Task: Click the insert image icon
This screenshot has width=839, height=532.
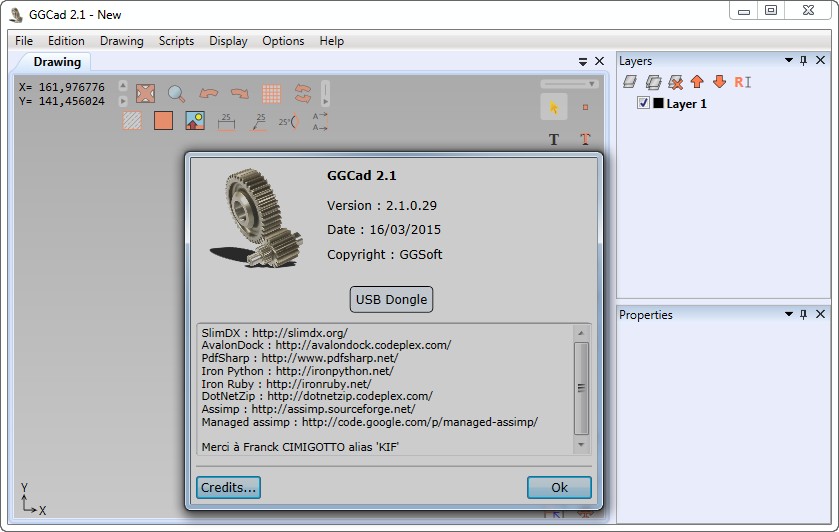Action: click(195, 120)
